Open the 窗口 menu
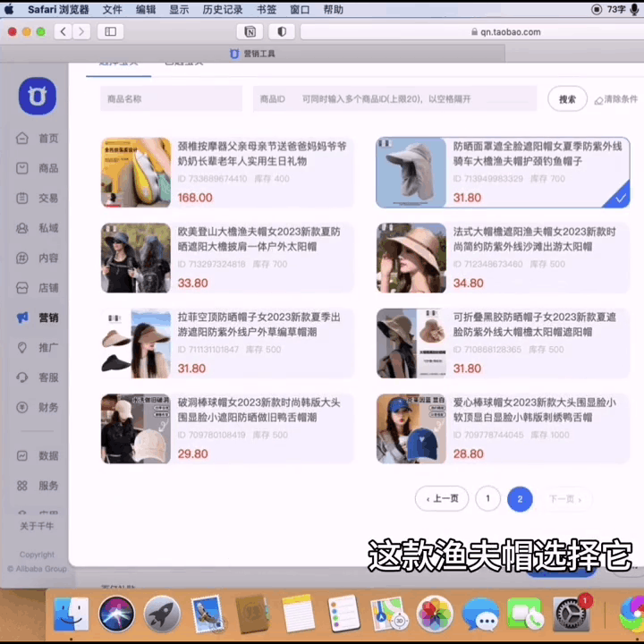This screenshot has height=644, width=644. [x=300, y=10]
